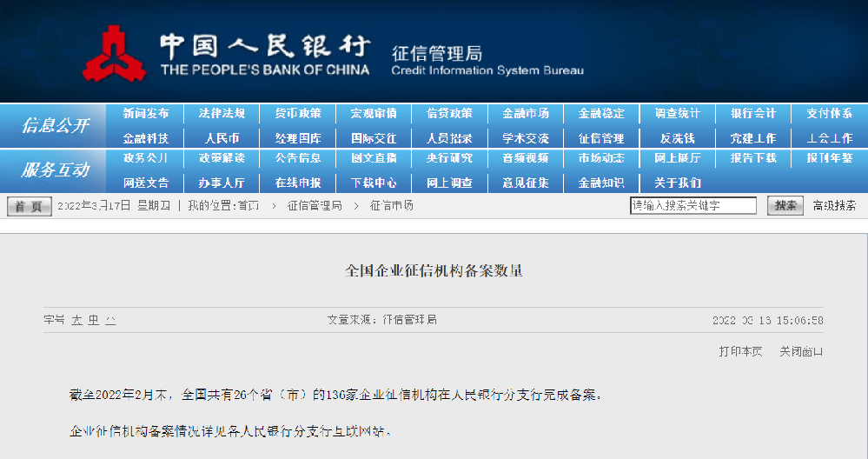Go to 经理国库 section

point(298,138)
